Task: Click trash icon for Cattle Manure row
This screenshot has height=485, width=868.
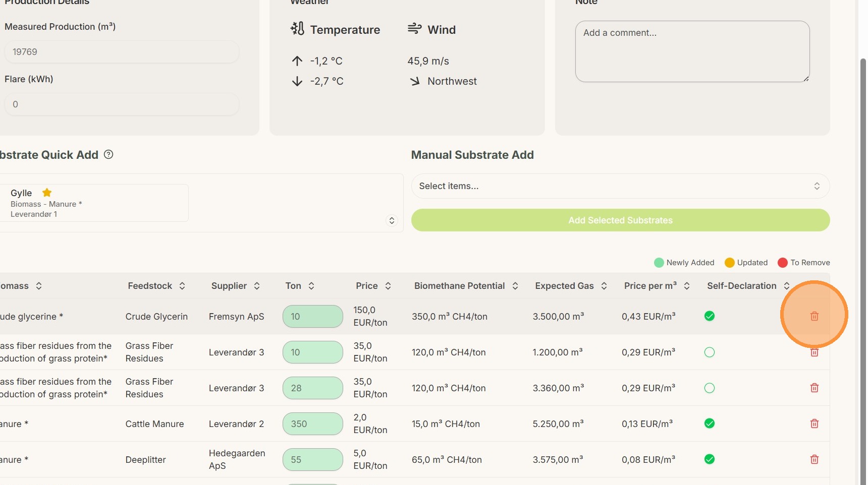Action: [x=814, y=423]
